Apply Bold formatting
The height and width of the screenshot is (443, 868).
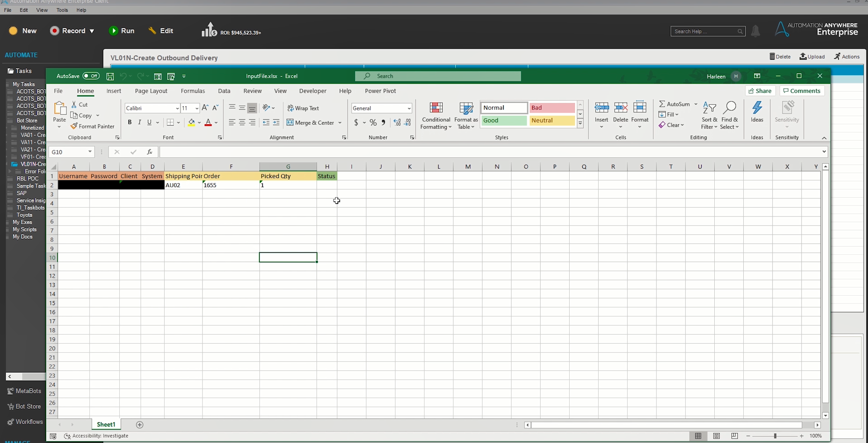130,123
